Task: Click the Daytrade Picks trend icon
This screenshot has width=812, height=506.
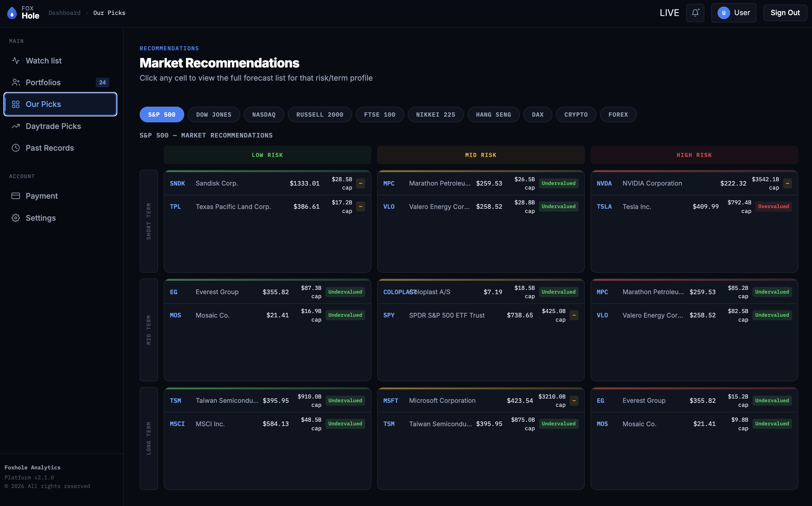Action: click(x=16, y=126)
